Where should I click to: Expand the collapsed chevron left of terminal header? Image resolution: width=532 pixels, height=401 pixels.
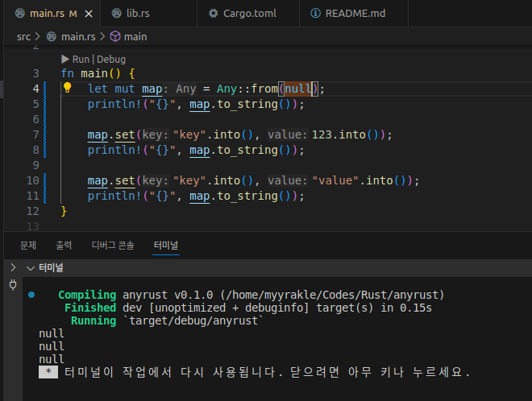12,267
